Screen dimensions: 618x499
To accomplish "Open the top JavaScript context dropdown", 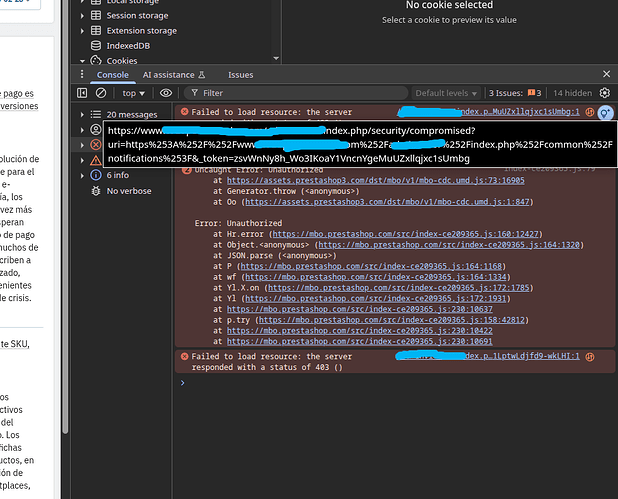I will 133,93.
